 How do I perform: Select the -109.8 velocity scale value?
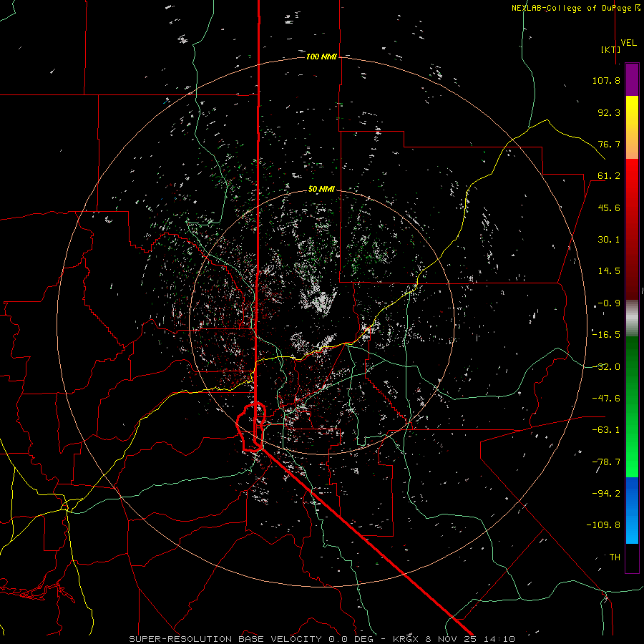click(603, 525)
